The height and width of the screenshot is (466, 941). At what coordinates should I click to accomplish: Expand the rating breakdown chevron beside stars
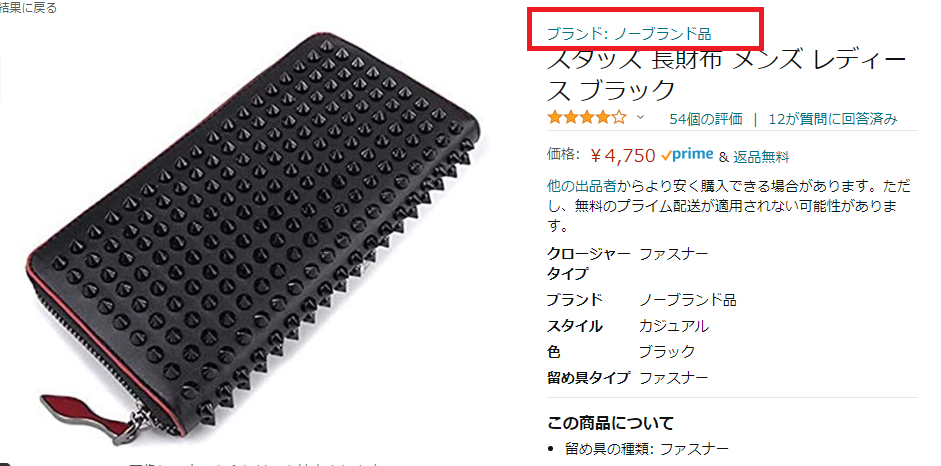(640, 118)
